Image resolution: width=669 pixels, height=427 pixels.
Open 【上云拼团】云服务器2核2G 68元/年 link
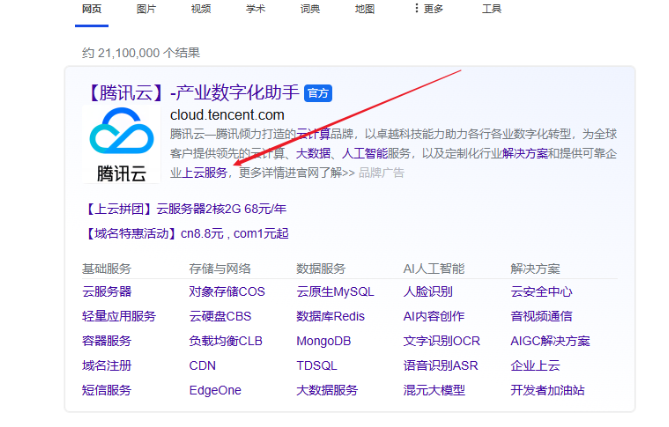185,209
